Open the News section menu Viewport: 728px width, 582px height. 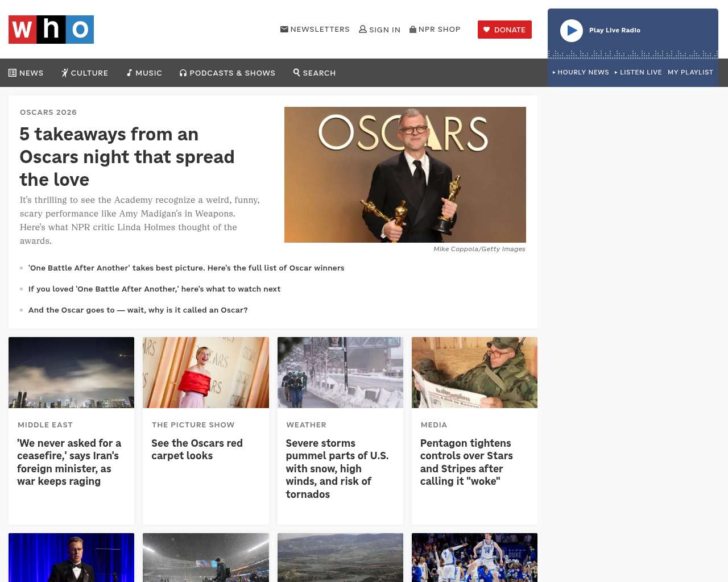(x=26, y=73)
